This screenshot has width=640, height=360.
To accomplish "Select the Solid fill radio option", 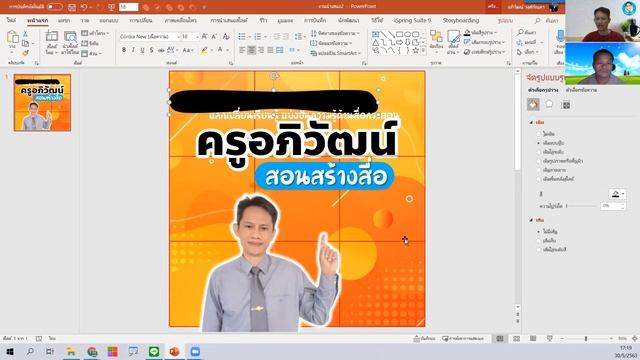I will coord(538,143).
